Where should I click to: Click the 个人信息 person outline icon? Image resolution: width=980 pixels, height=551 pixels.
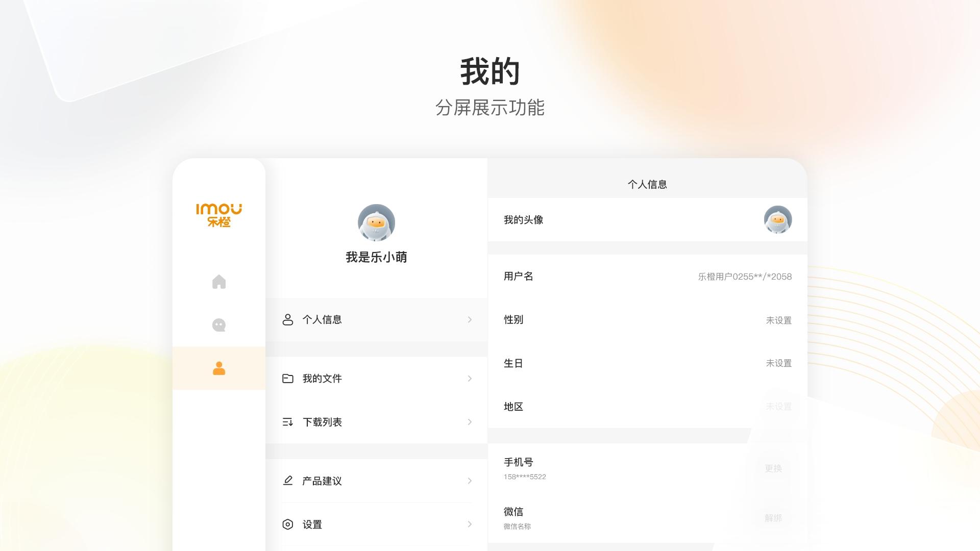[x=288, y=320]
